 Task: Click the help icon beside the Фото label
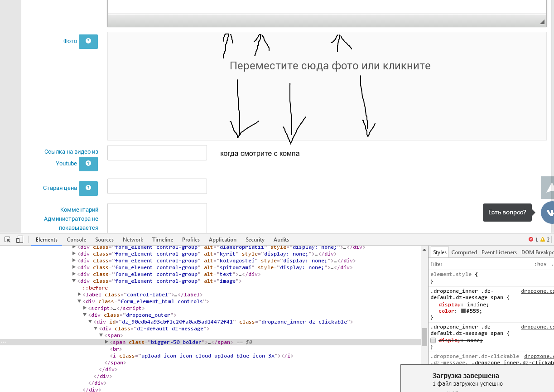tap(88, 41)
